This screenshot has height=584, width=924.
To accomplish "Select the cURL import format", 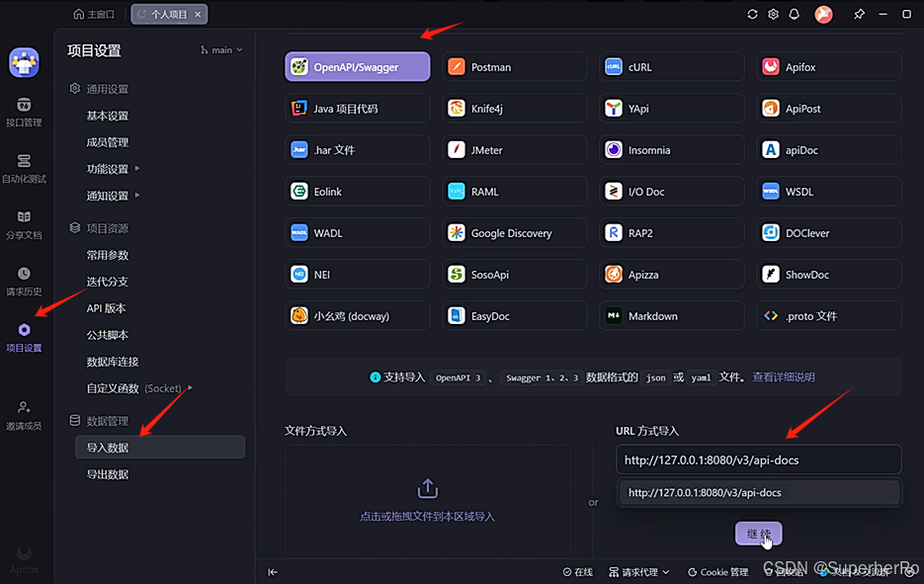I will click(670, 66).
